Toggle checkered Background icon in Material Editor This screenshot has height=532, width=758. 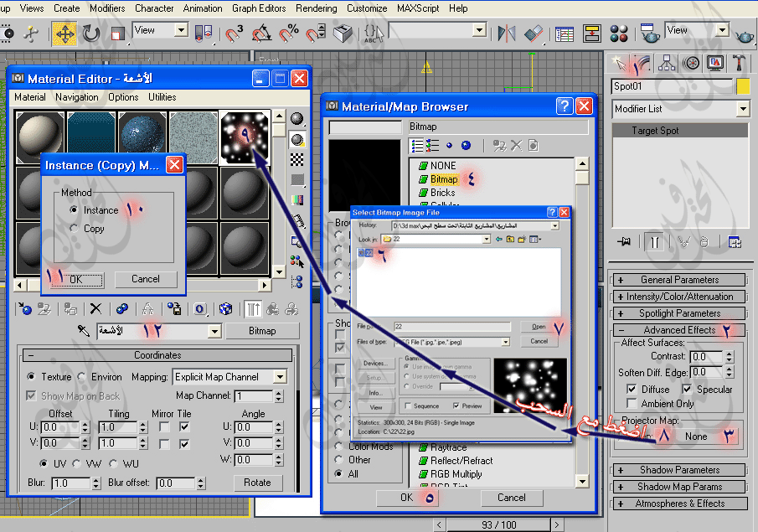click(296, 159)
